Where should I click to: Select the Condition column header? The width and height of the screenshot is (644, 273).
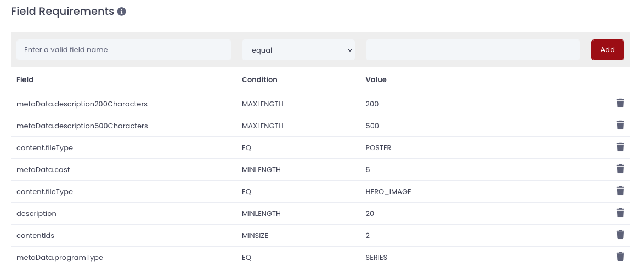[x=259, y=79]
